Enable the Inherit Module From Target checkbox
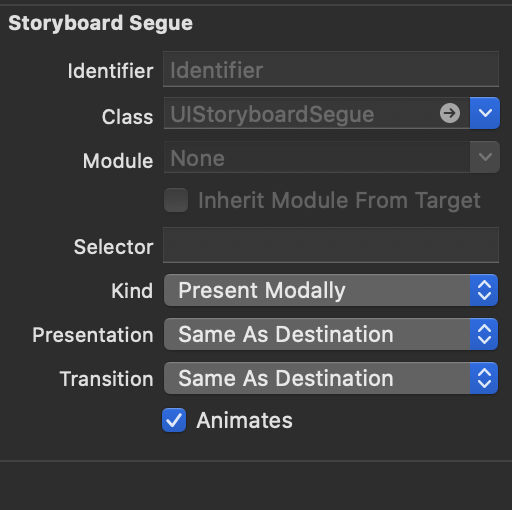 point(176,200)
